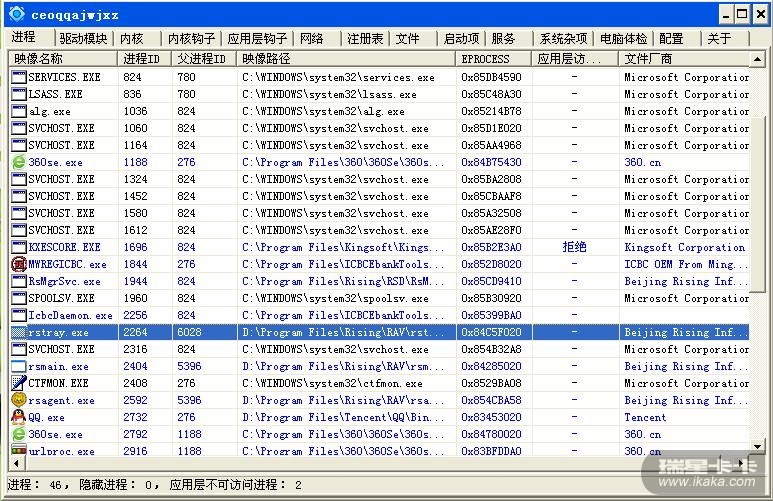Click the ctfmon.exe path cell
Image resolution: width=773 pixels, height=501 pixels.
click(332, 383)
